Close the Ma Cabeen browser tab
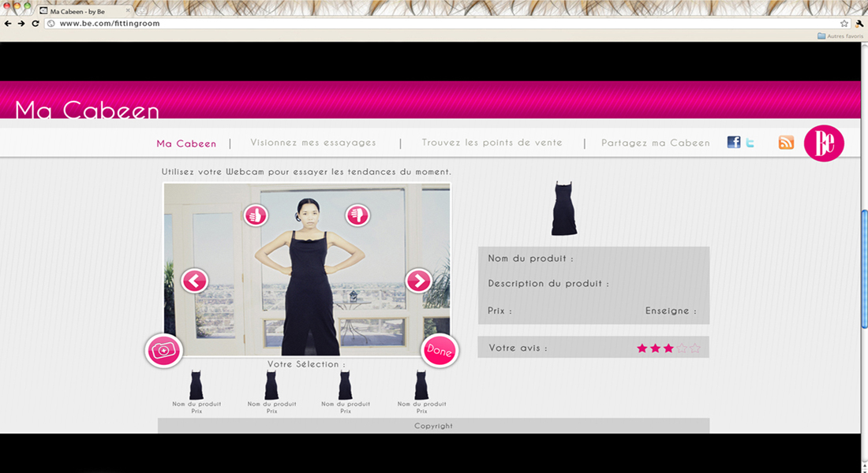The image size is (868, 473). pyautogui.click(x=127, y=10)
